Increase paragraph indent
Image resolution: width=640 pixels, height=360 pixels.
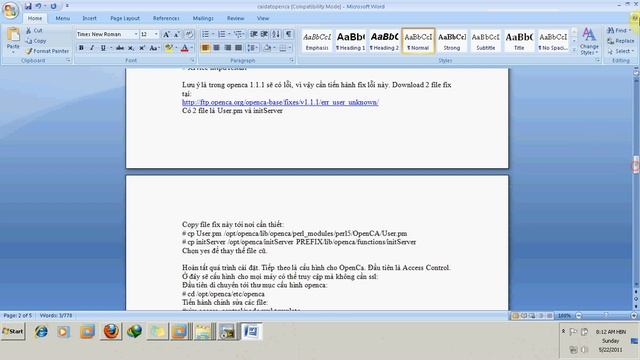coord(264,34)
